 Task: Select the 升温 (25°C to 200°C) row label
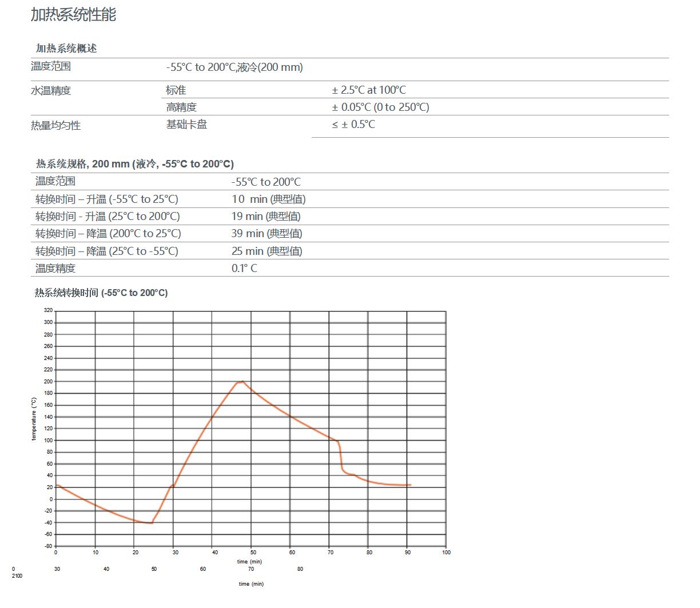[x=108, y=217]
